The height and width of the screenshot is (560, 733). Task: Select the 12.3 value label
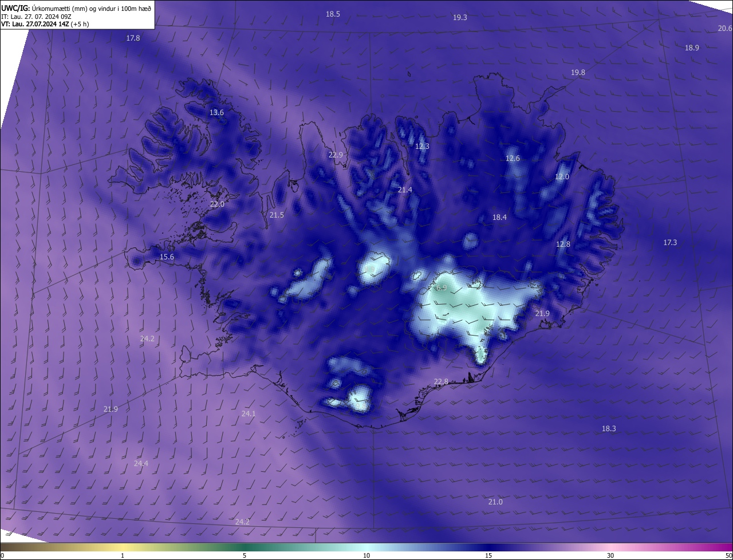pos(422,147)
